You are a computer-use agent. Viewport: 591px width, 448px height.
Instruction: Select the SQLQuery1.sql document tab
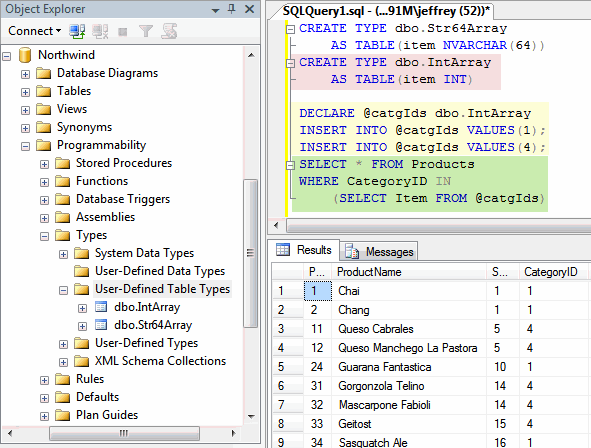pyautogui.click(x=386, y=11)
